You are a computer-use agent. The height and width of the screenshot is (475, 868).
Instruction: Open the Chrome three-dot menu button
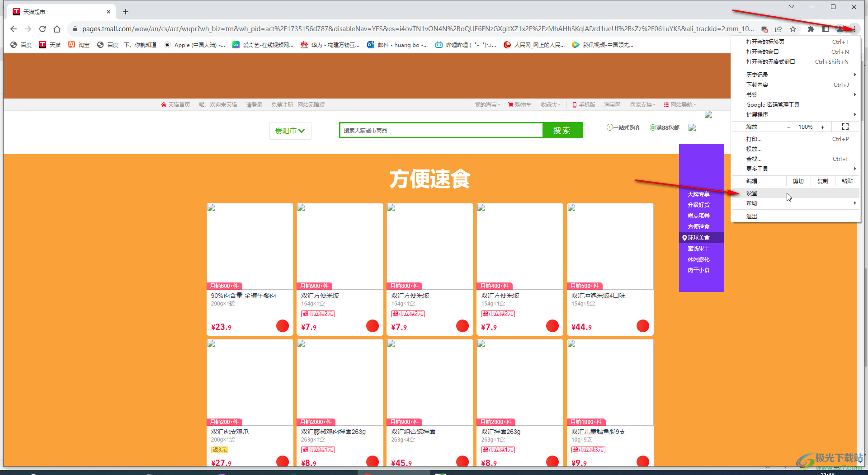click(854, 29)
